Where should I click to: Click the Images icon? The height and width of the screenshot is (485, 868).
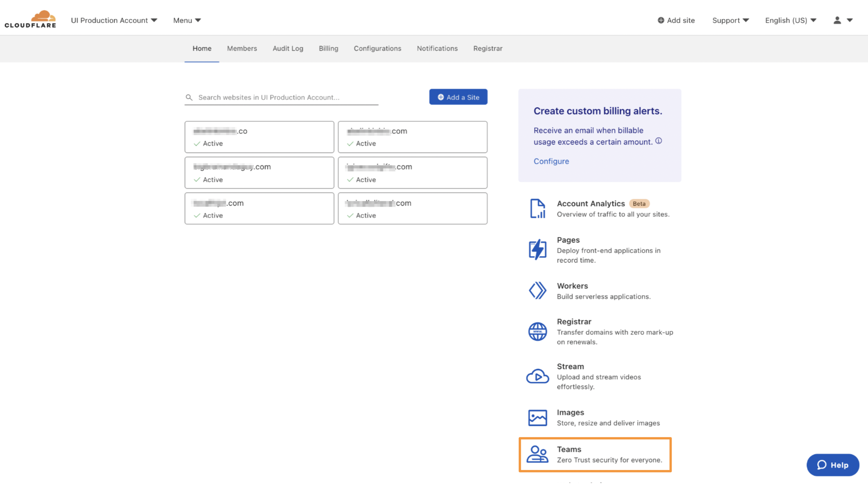point(538,417)
